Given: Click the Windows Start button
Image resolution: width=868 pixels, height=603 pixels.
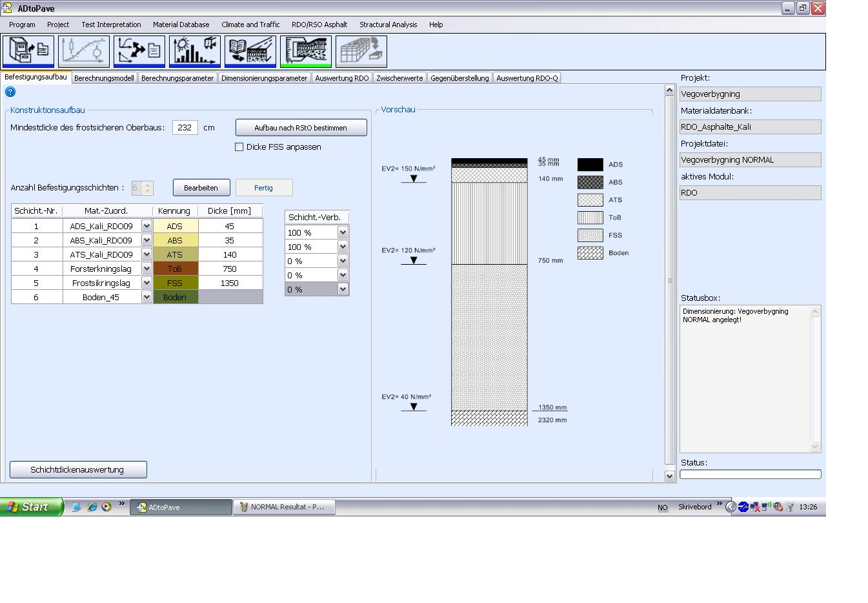Looking at the screenshot, I should pos(32,507).
